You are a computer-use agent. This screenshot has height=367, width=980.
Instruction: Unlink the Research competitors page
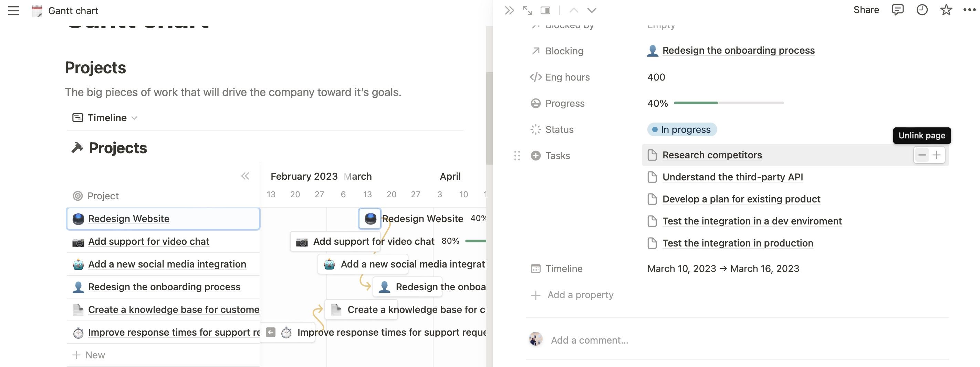coord(922,155)
